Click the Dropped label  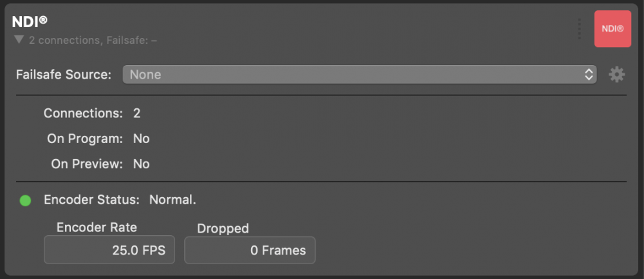[x=223, y=228]
